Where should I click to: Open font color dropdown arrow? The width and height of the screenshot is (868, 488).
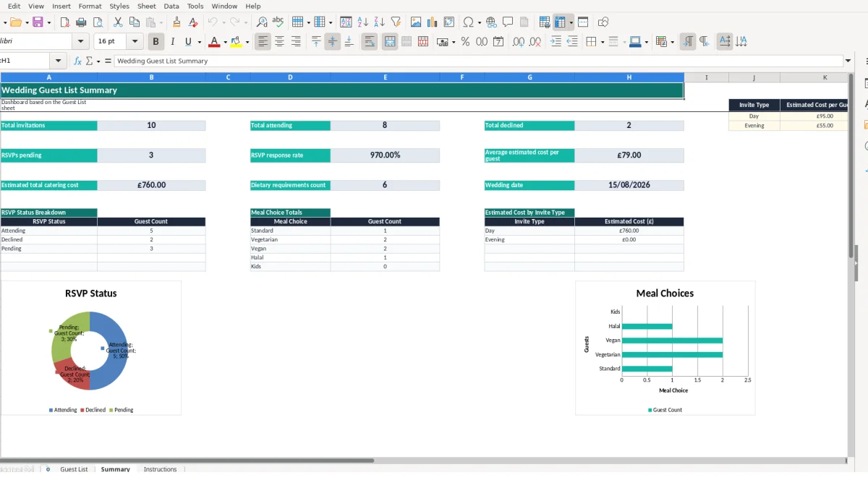pyautogui.click(x=225, y=42)
